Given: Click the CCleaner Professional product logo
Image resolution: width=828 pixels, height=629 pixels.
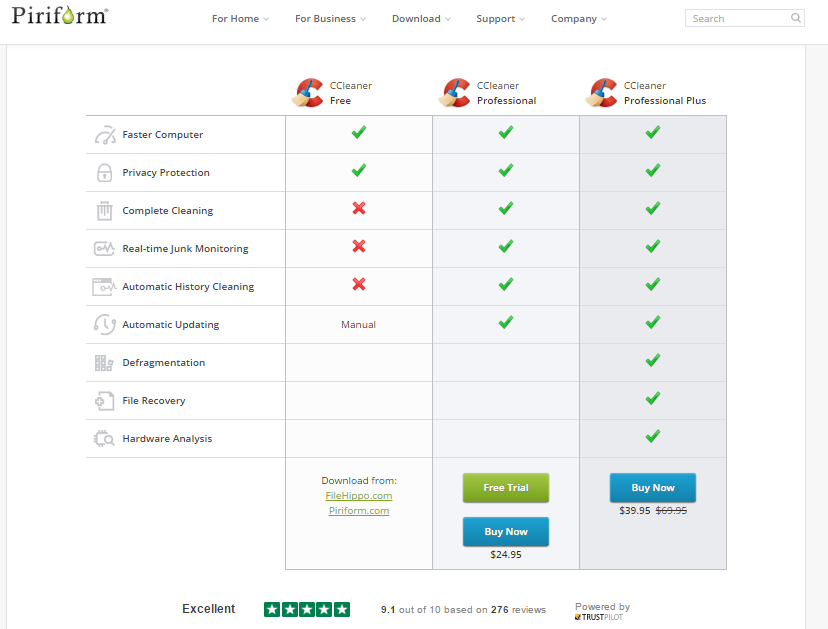Looking at the screenshot, I should pos(454,93).
